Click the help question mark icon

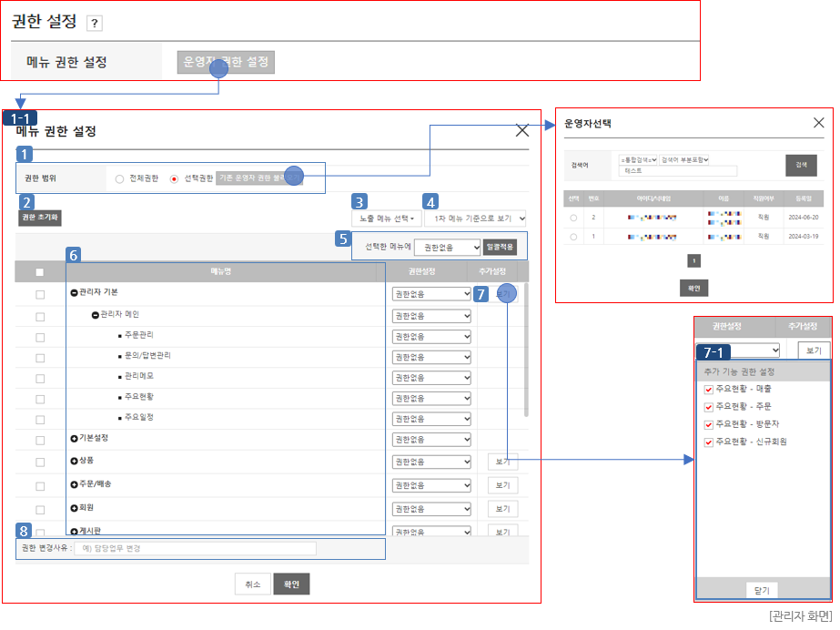pos(94,25)
